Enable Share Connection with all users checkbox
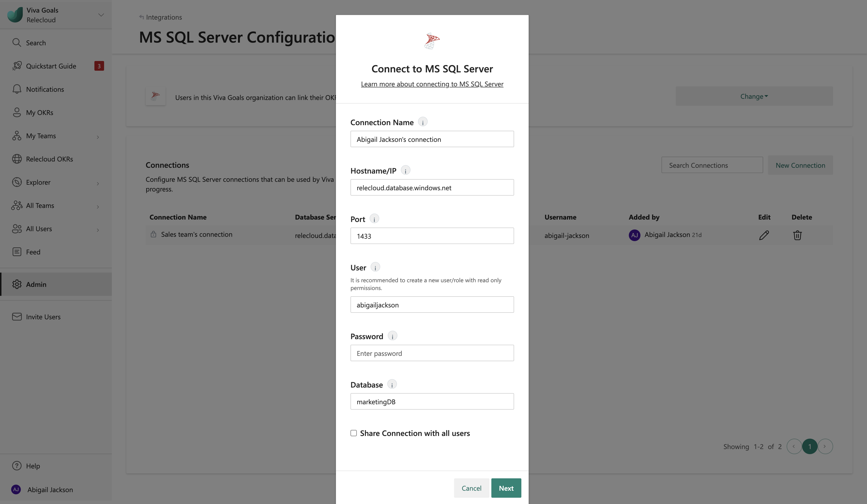Image resolution: width=867 pixels, height=504 pixels. (x=354, y=433)
